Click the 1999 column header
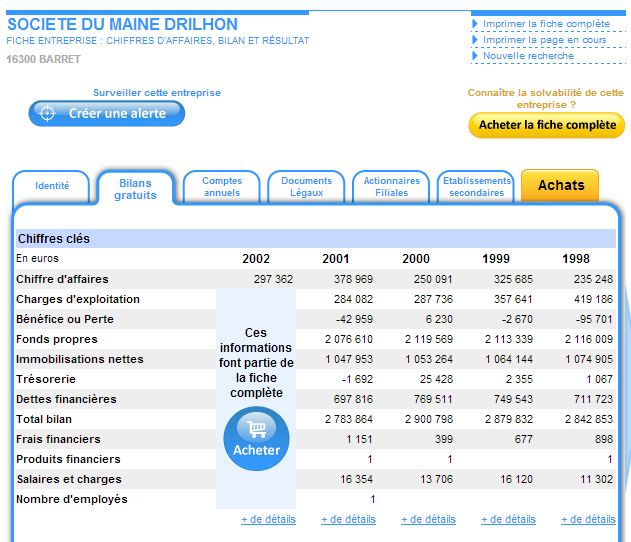 coord(496,259)
